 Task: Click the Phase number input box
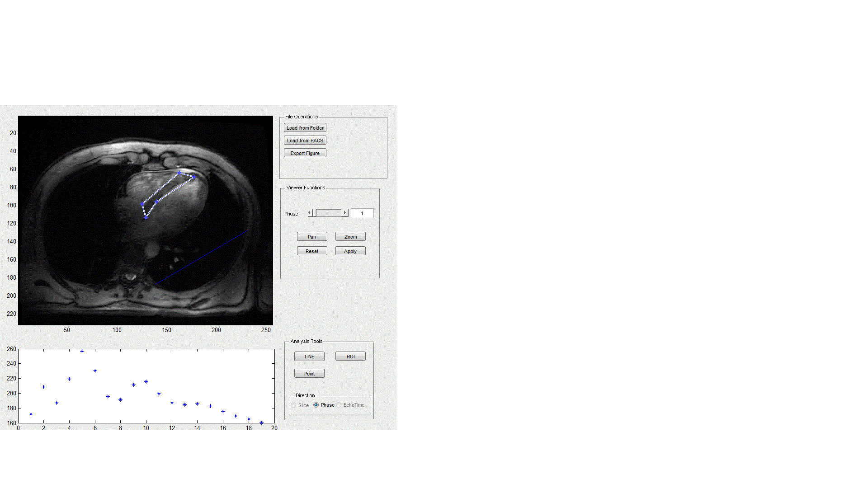click(x=362, y=213)
